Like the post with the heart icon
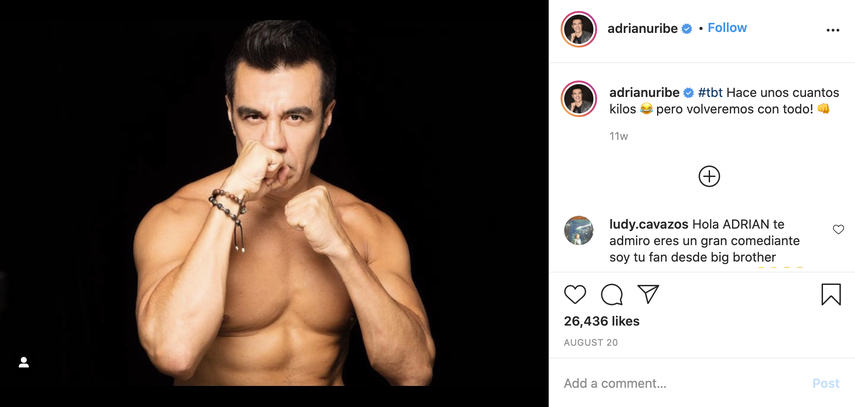 coord(575,294)
